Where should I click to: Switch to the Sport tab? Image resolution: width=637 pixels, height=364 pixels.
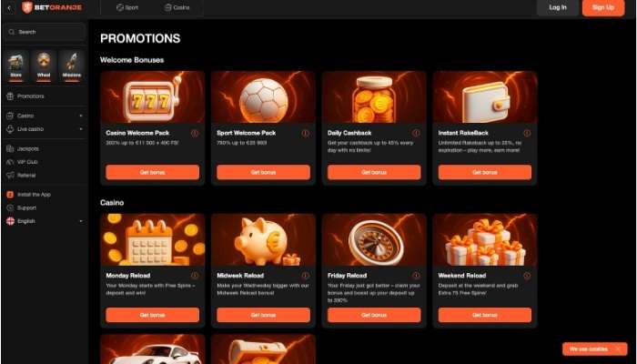pos(127,7)
